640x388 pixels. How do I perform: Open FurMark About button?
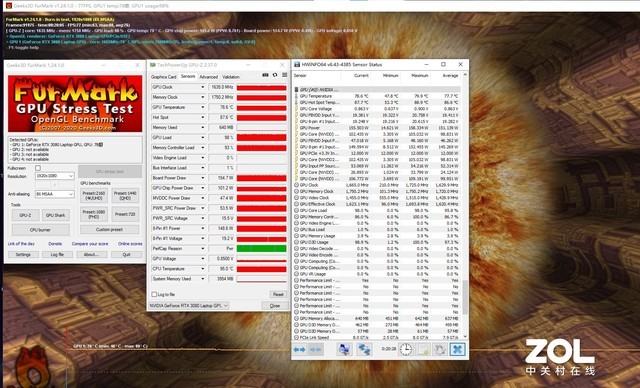point(91,255)
